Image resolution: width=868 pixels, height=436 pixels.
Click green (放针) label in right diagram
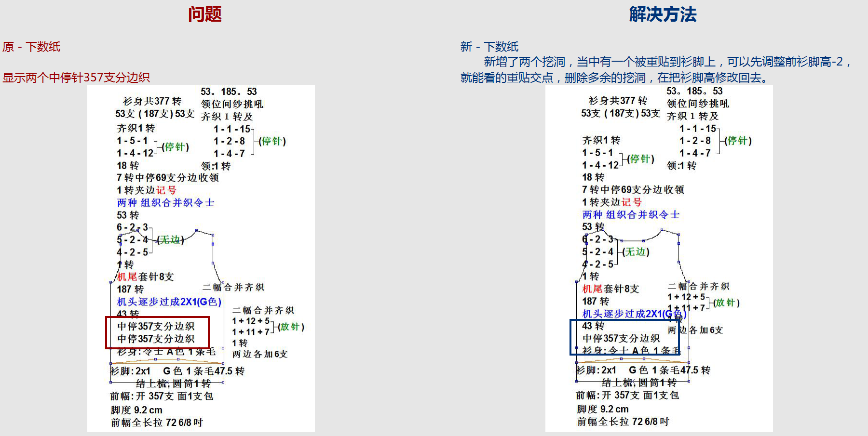(726, 303)
